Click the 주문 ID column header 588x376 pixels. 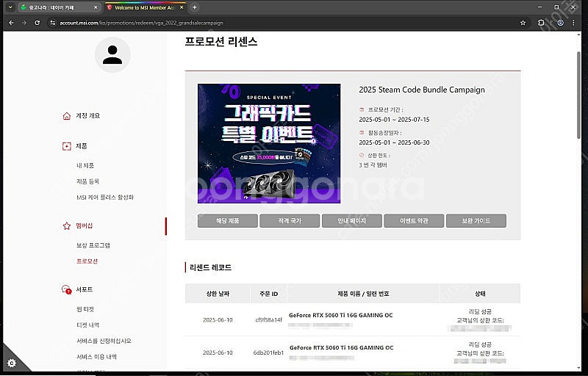click(x=268, y=294)
